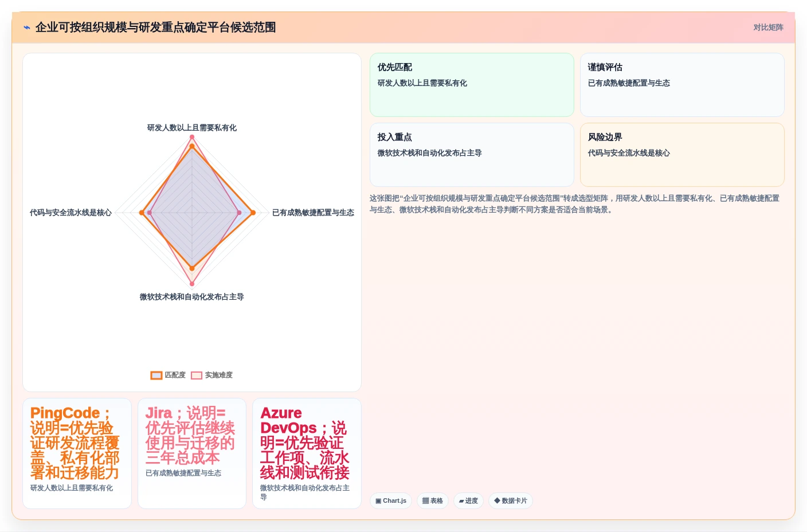Click 研发人数以上且需要私有化 text in 优先匹配 card
Viewport: 807px width, 532px height.
(x=422, y=83)
